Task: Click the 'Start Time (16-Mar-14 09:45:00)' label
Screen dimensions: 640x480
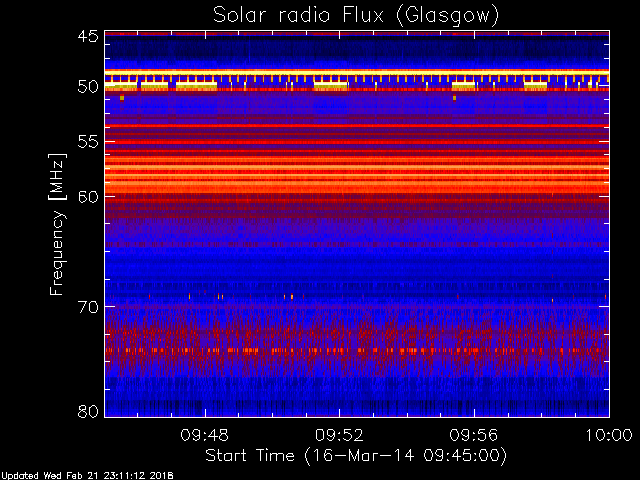Action: point(356,456)
